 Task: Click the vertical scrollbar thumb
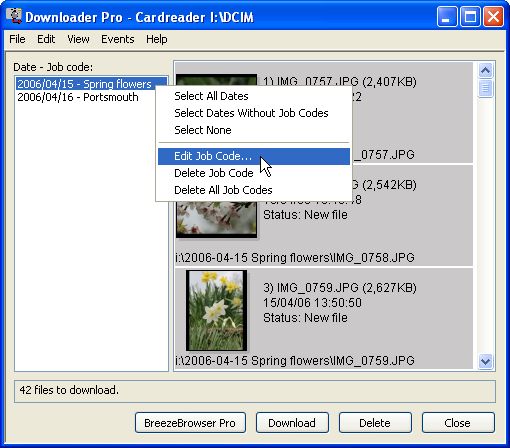[485, 88]
